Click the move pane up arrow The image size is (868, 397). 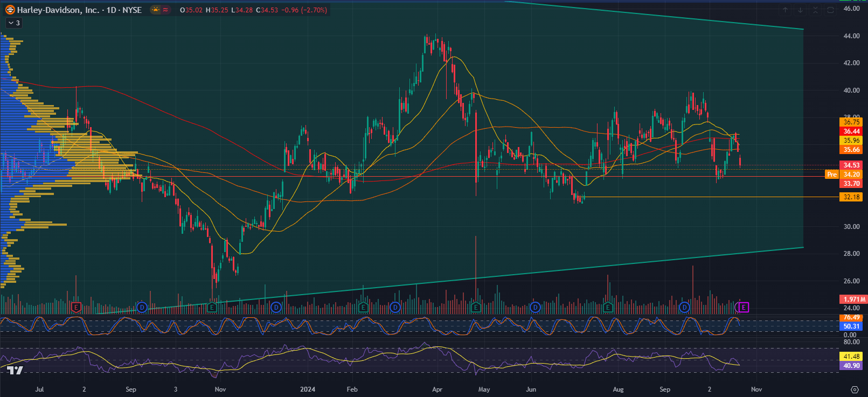pyautogui.click(x=786, y=10)
